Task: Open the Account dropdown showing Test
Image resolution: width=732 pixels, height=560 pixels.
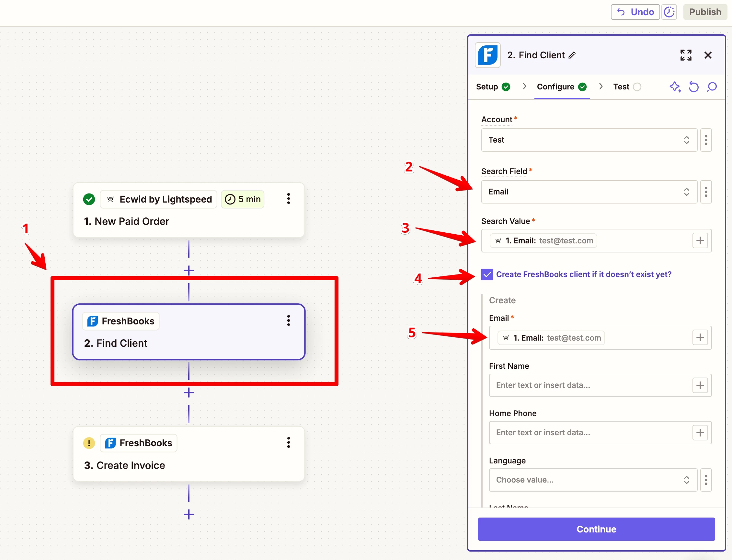Action: click(589, 140)
